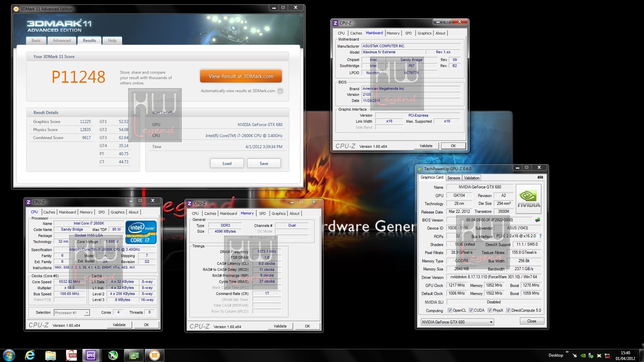Open the Help tab in 3DMark
The height and width of the screenshot is (362, 644).
click(x=112, y=41)
